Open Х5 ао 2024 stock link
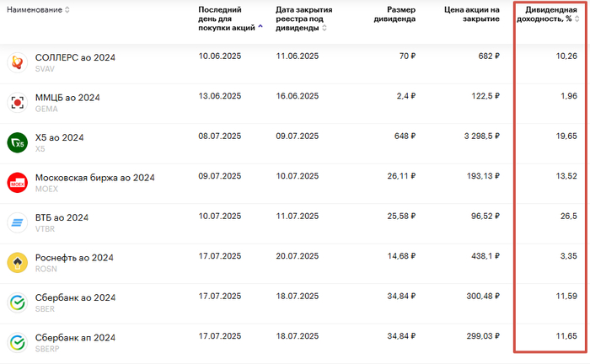This screenshot has height=364, width=590. point(59,137)
